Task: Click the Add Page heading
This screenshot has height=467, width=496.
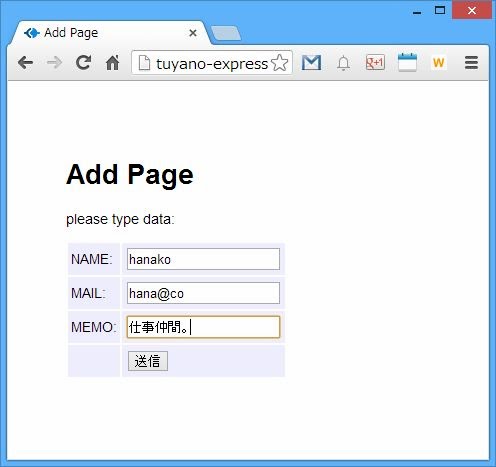Action: (130, 175)
